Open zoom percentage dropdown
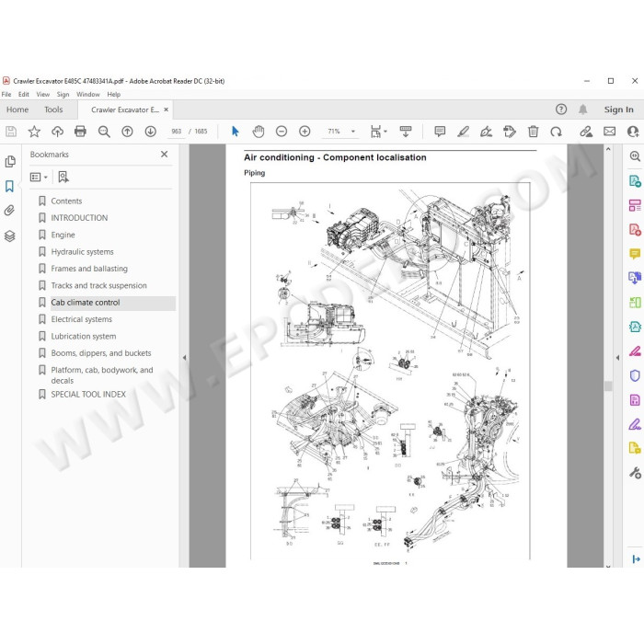The width and height of the screenshot is (644, 644). pos(352,132)
